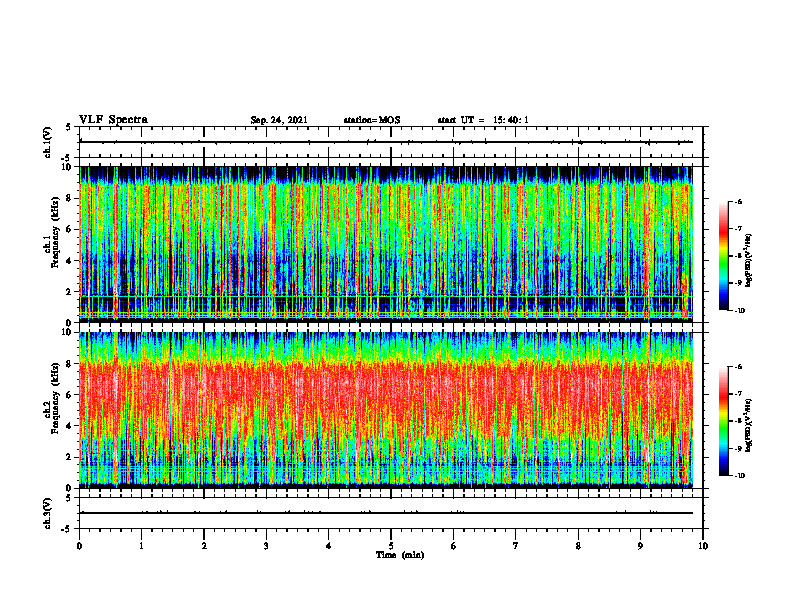Click time axis tick label "10"
The image size is (792, 612).
(703, 546)
